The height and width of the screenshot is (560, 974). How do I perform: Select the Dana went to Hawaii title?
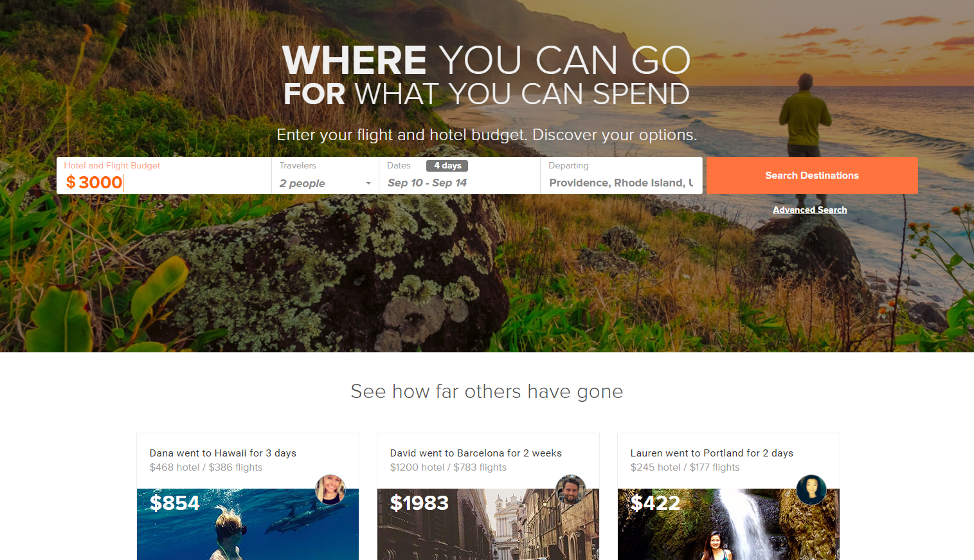pyautogui.click(x=223, y=453)
